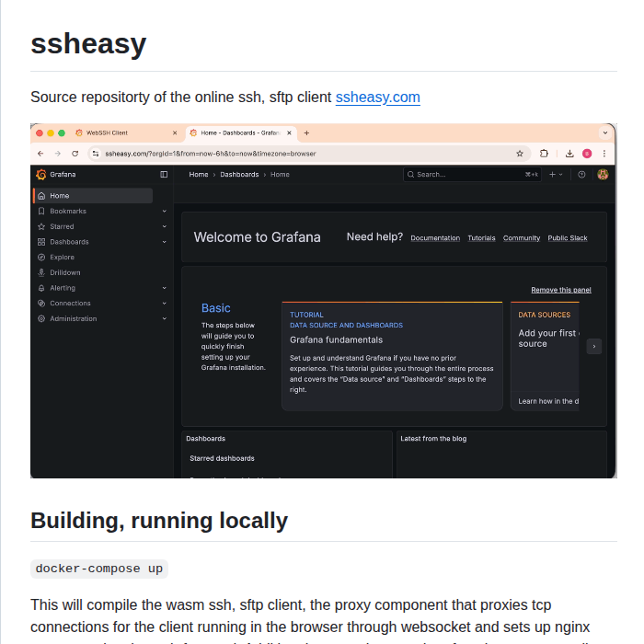Select the Home item in the Grafana sidebar
This screenshot has width=644, height=644.
coord(93,196)
